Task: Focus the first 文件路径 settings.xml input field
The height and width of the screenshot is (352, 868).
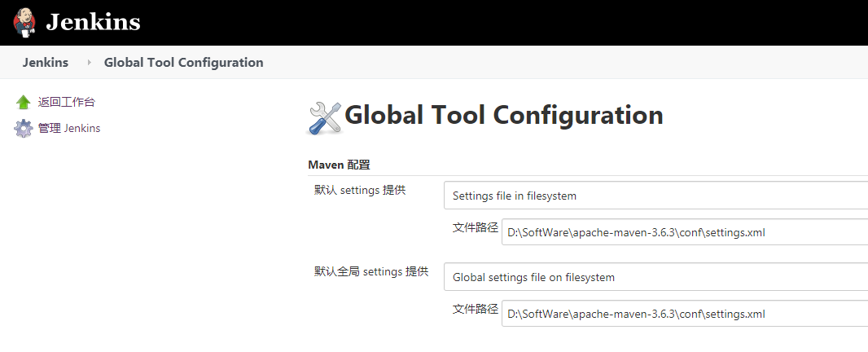Action: (x=684, y=232)
